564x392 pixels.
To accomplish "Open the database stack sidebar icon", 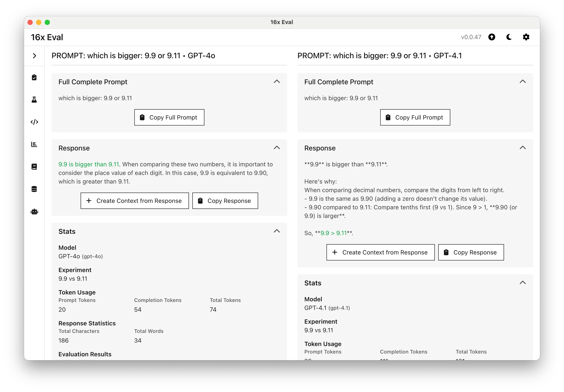I will click(x=34, y=189).
